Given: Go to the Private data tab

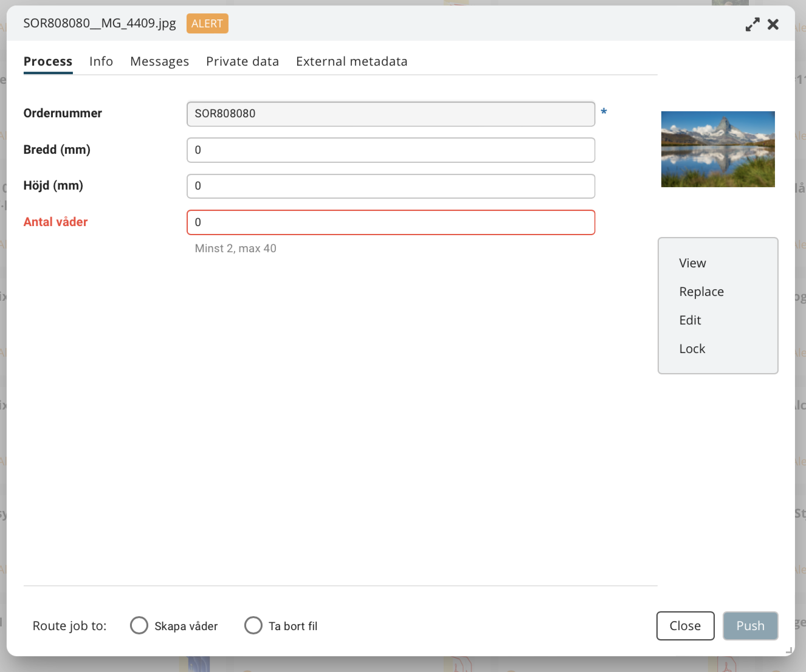Looking at the screenshot, I should [x=242, y=61].
